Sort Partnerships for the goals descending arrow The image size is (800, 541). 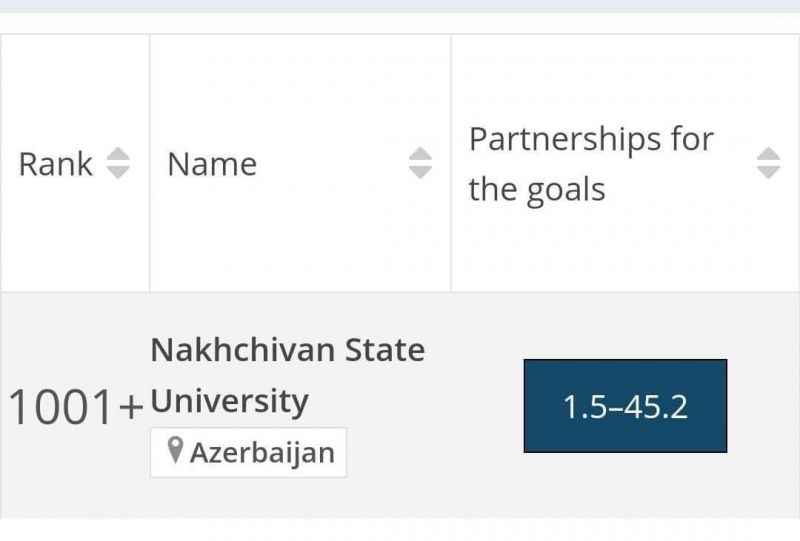click(x=768, y=173)
